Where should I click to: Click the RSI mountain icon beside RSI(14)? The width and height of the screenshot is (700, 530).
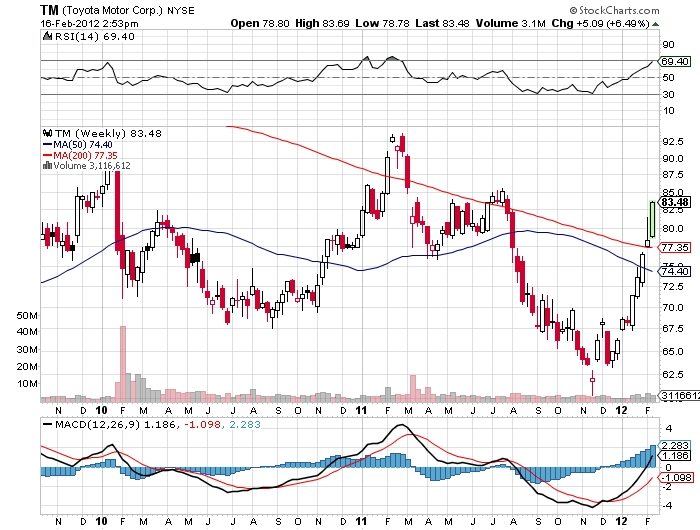pyautogui.click(x=48, y=36)
